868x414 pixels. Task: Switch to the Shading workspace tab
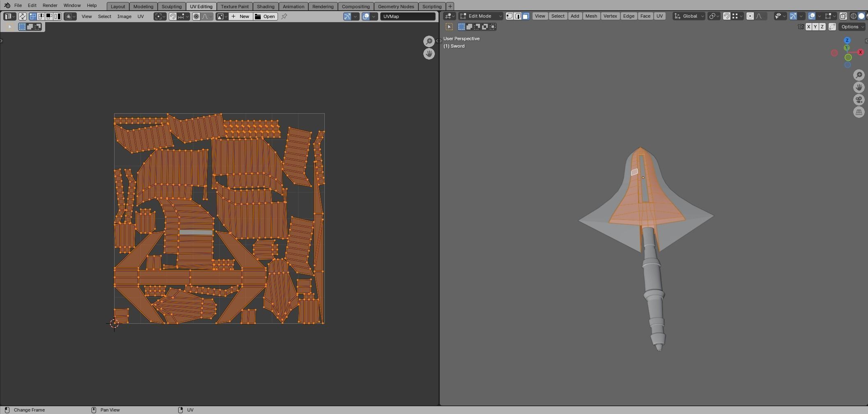pyautogui.click(x=266, y=7)
